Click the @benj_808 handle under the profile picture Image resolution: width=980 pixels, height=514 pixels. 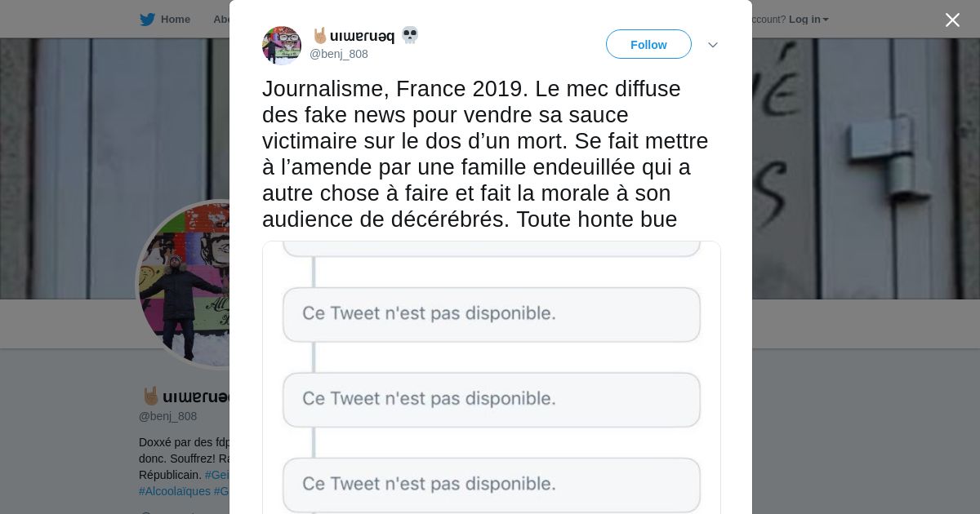167,416
